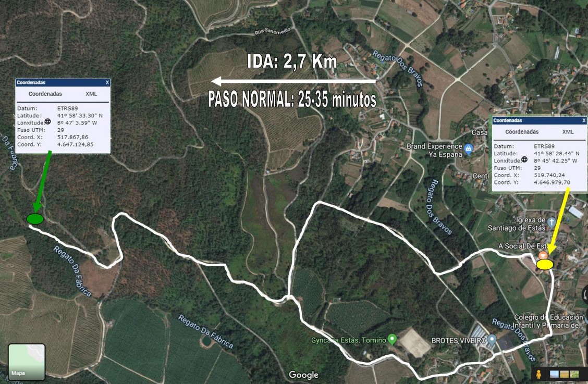This screenshot has height=384, width=588.
Task: Click the green start point ellipse
Action: 35,219
